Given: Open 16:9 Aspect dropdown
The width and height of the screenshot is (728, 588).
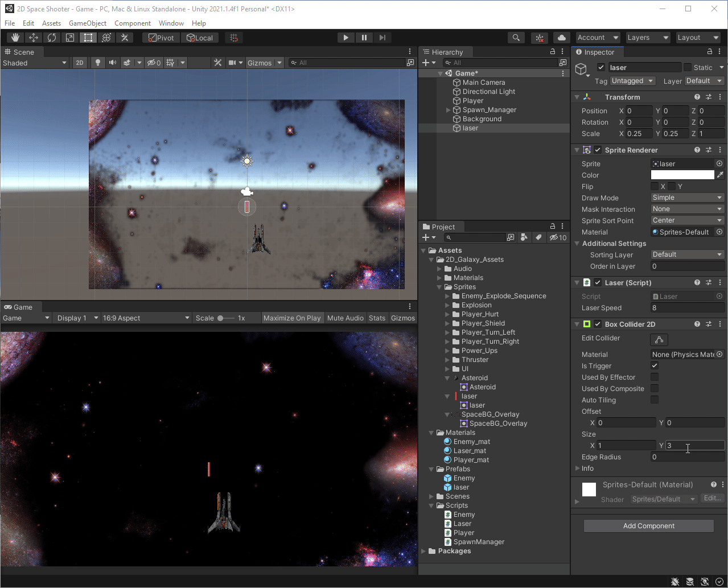Looking at the screenshot, I should point(146,318).
